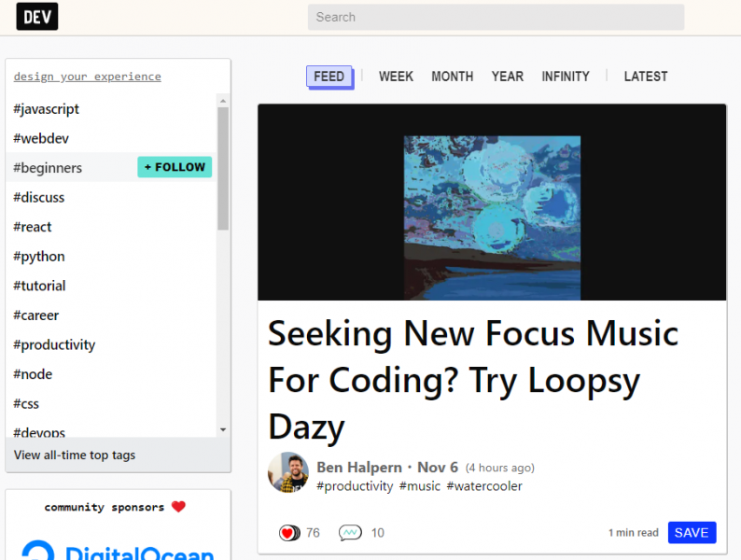Open the comments bubble icon on the article
The image size is (741, 560).
[350, 533]
